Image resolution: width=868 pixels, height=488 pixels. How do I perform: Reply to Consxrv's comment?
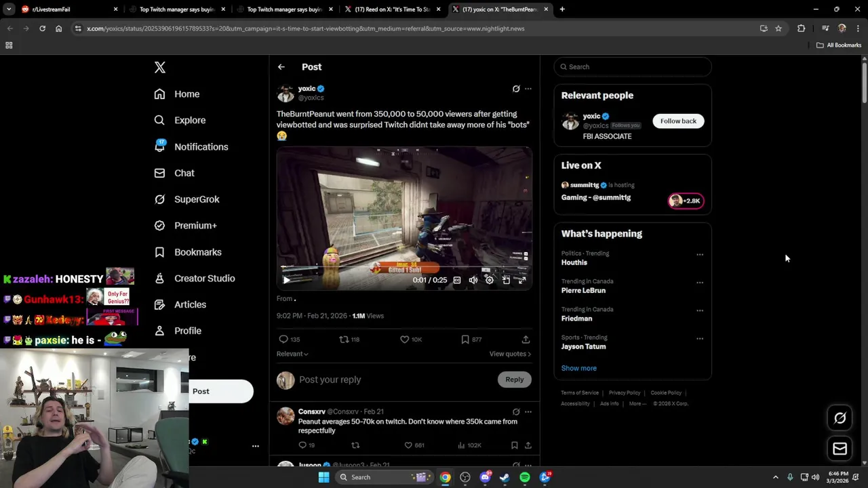coord(307,445)
